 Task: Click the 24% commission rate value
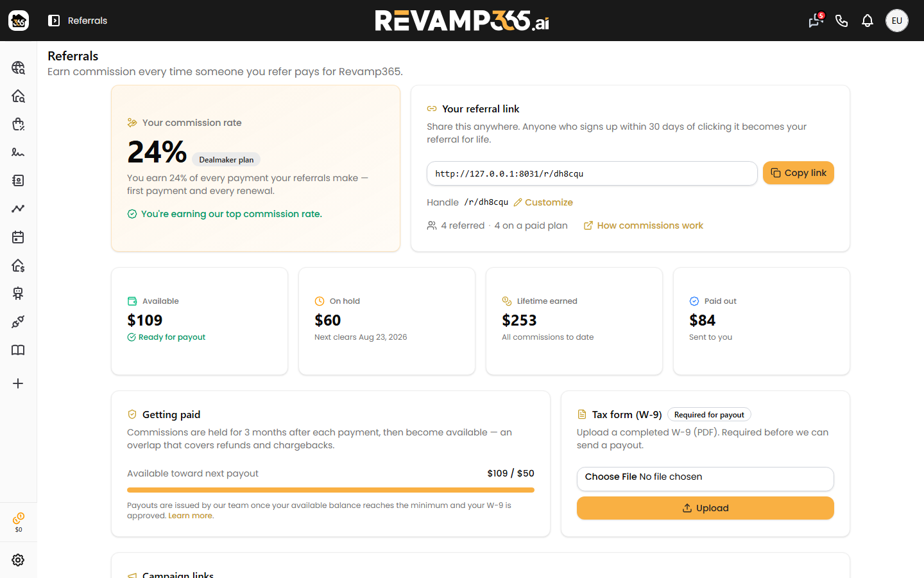click(x=157, y=152)
